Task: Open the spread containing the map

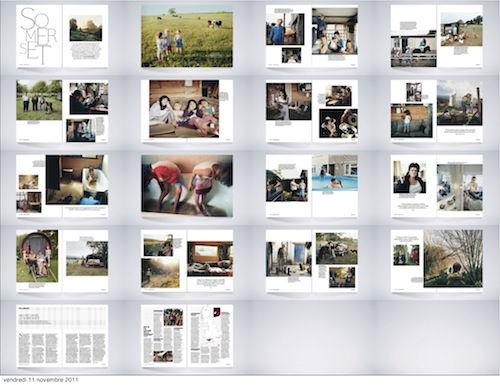Action: coord(187,336)
